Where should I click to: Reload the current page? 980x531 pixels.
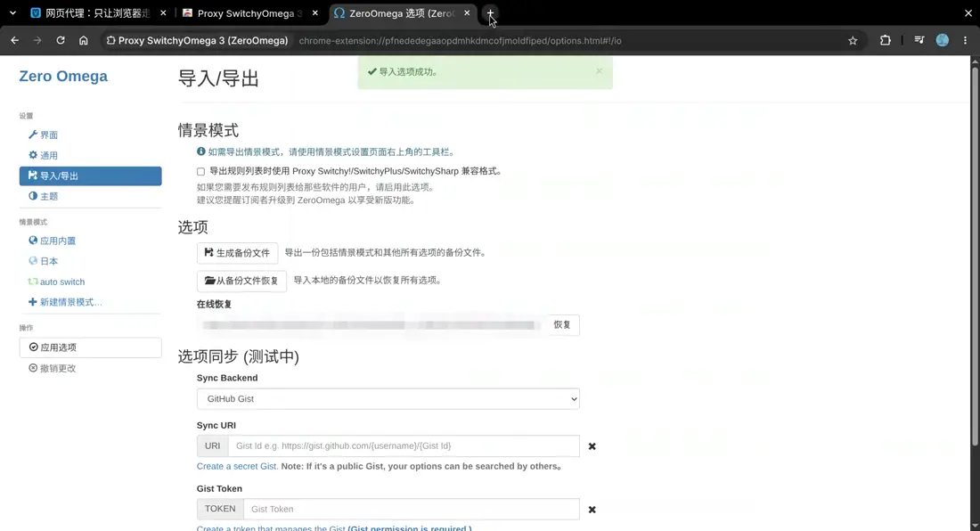61,41
